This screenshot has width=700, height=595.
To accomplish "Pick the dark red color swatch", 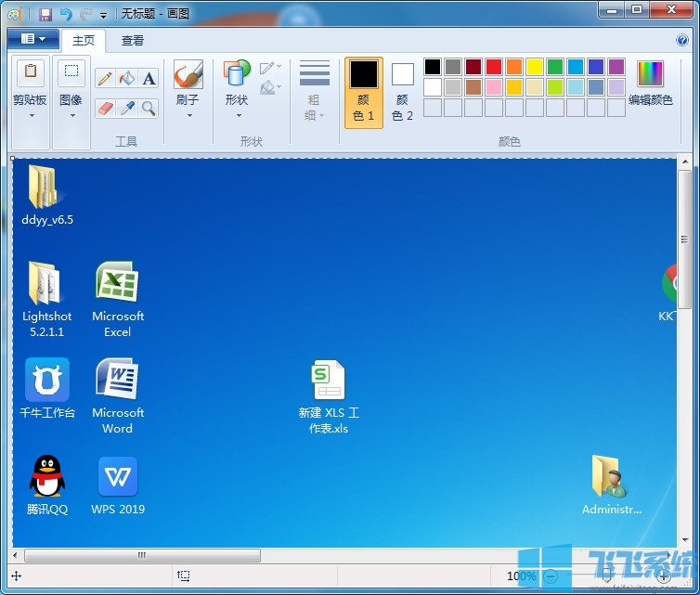I will click(473, 67).
